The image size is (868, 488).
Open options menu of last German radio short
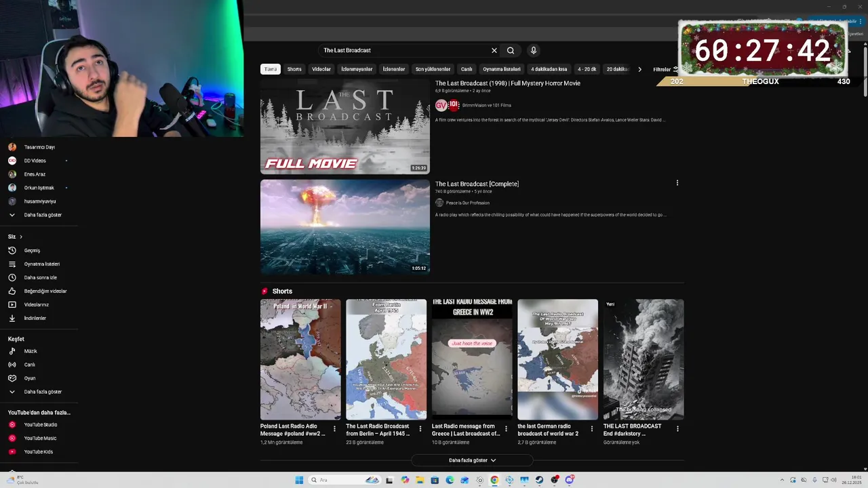point(591,429)
